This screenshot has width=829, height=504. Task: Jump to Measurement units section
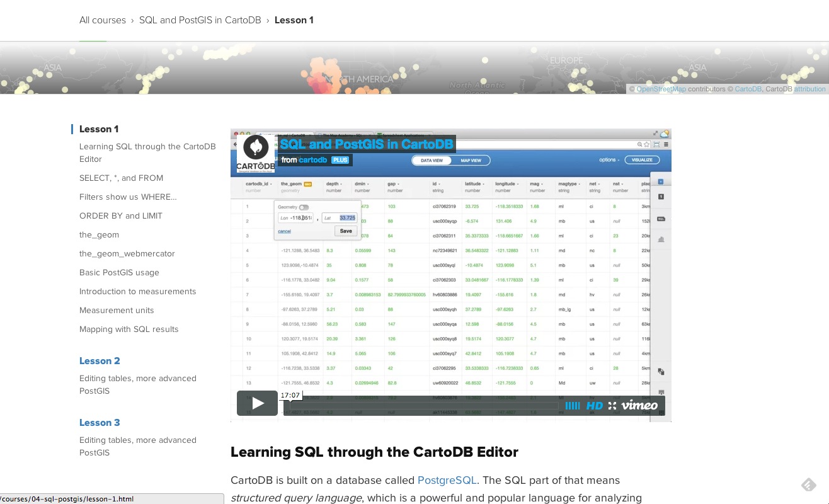pos(117,311)
